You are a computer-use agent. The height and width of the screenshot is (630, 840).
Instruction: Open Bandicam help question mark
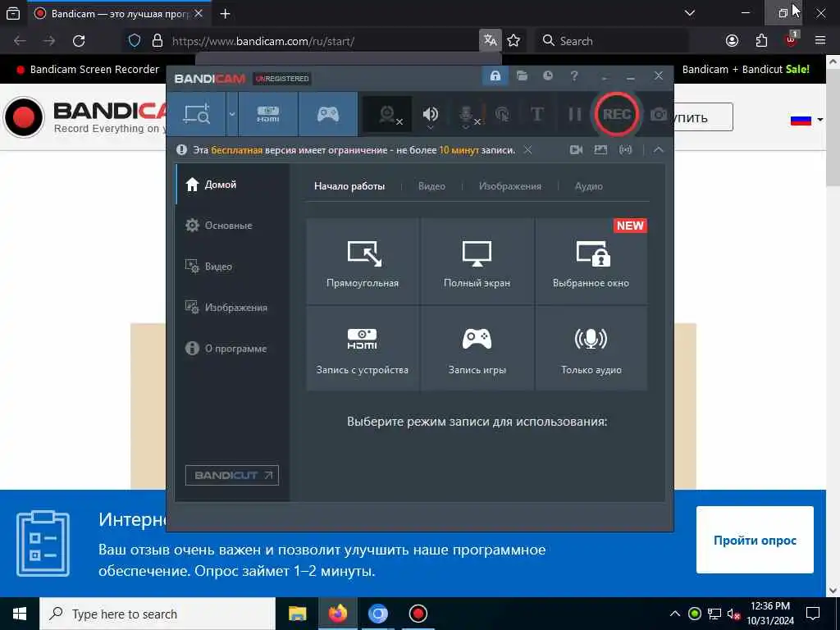click(x=573, y=75)
